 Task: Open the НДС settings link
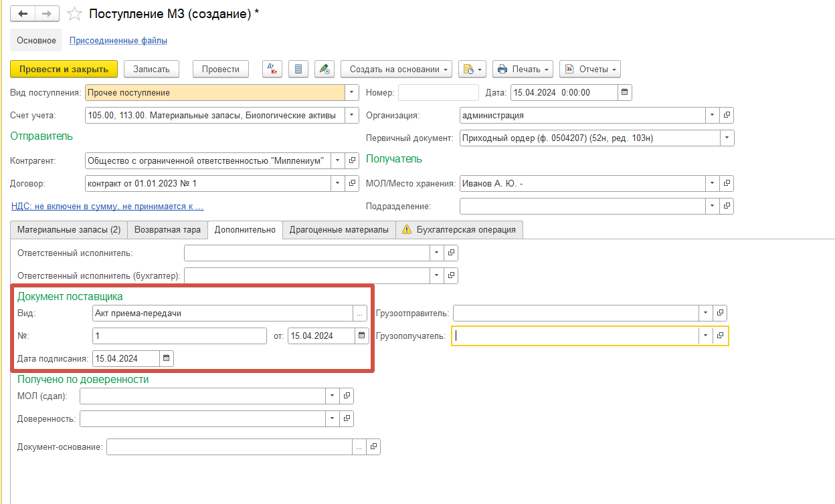[x=108, y=207]
